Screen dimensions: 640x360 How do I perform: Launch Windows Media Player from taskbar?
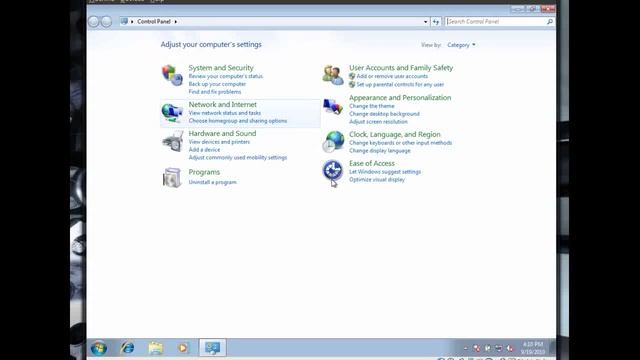tap(182, 348)
